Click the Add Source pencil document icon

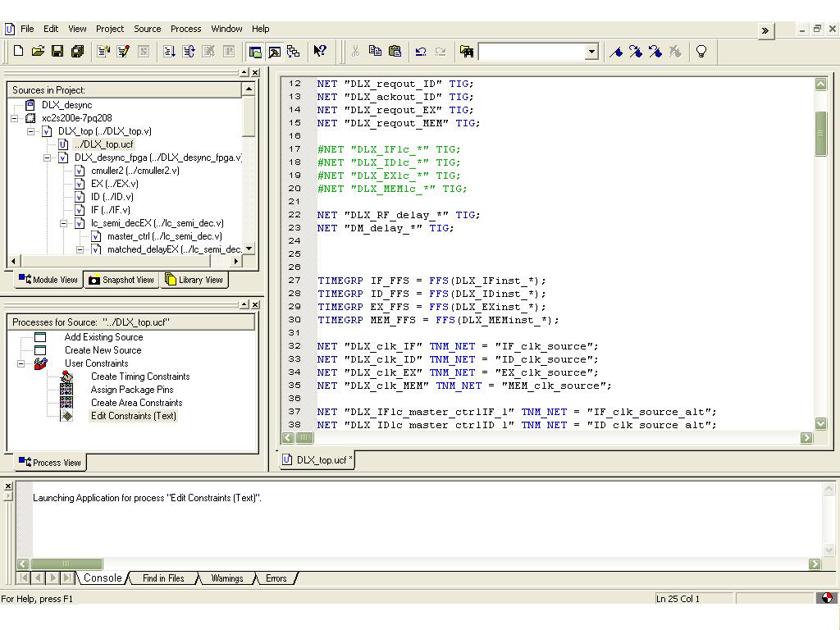click(x=123, y=52)
